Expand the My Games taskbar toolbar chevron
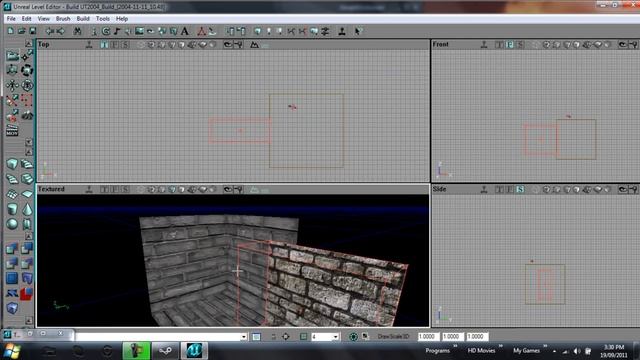This screenshot has width=640, height=360. pos(546,347)
